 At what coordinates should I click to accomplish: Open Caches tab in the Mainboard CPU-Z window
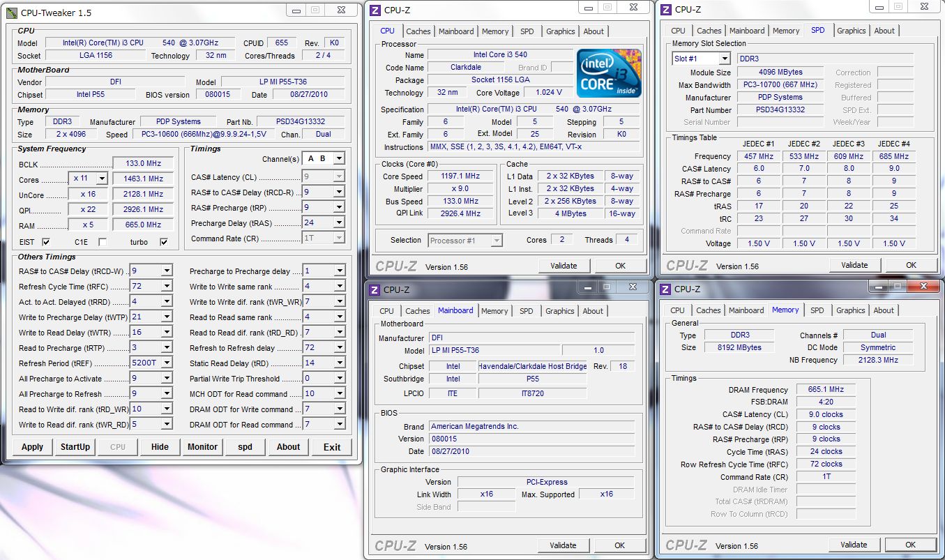(418, 311)
